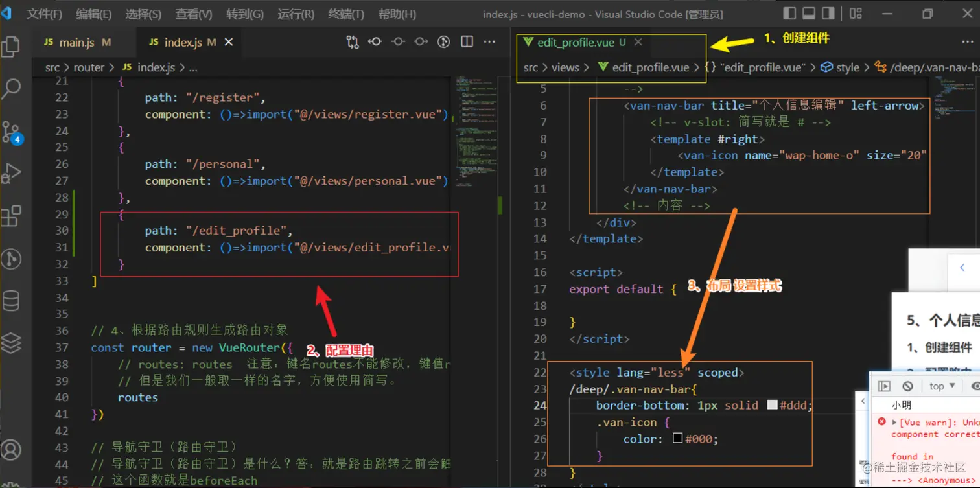This screenshot has height=488, width=980.
Task: Close the index.js editor tab
Action: tap(228, 42)
